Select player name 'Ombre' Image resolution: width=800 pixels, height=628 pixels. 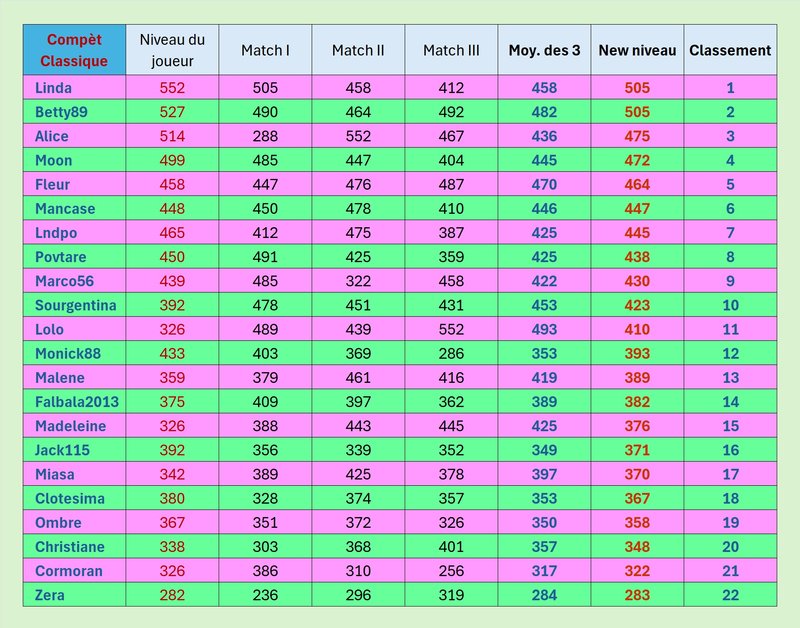pyautogui.click(x=58, y=523)
